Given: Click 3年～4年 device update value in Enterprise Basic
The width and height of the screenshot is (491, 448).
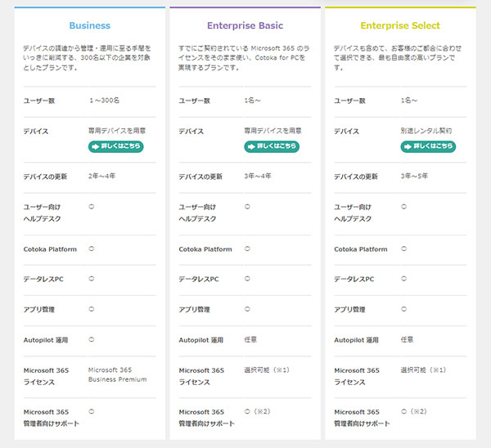Looking at the screenshot, I should pyautogui.click(x=258, y=176).
